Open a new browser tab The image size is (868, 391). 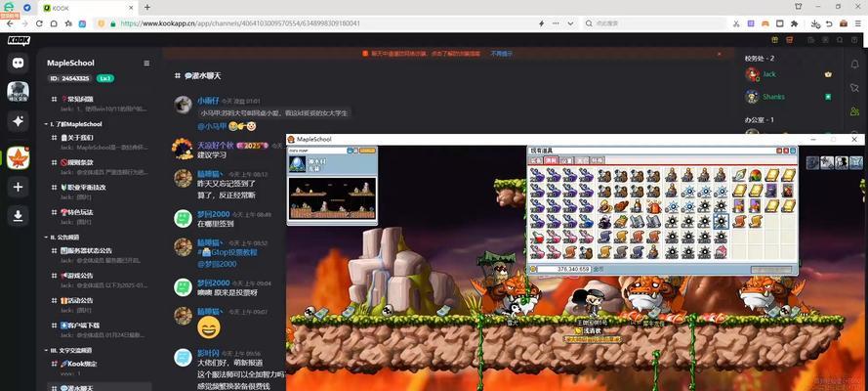(x=147, y=7)
